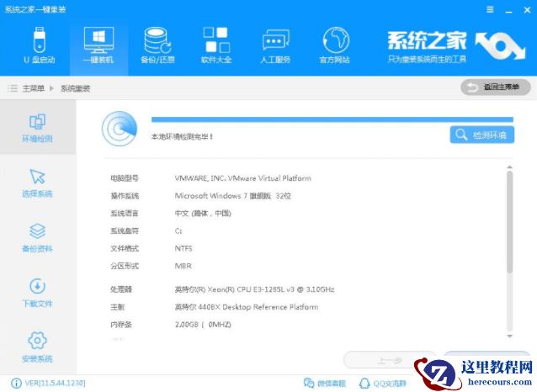Select the 一键装机 one-click install tab

tap(98, 45)
